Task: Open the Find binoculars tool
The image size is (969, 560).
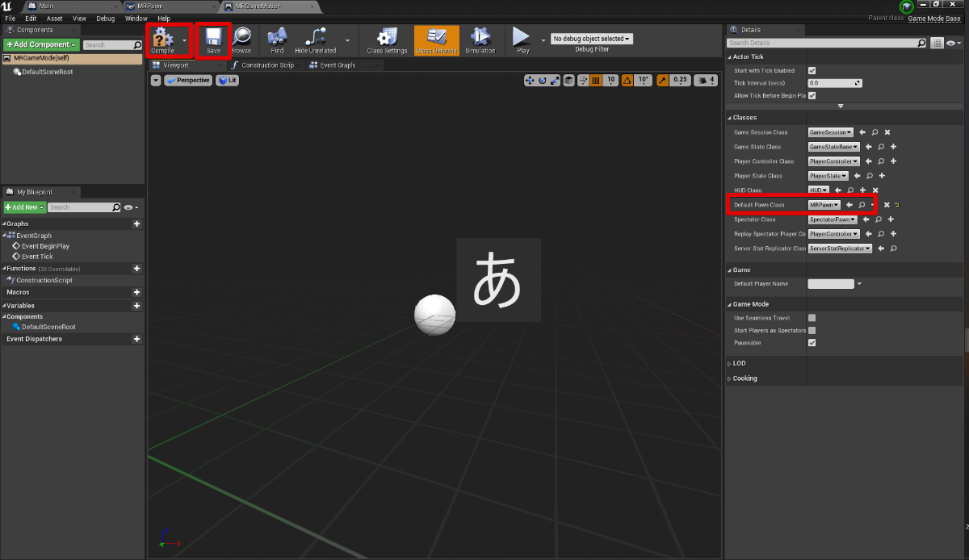Action: [x=277, y=40]
